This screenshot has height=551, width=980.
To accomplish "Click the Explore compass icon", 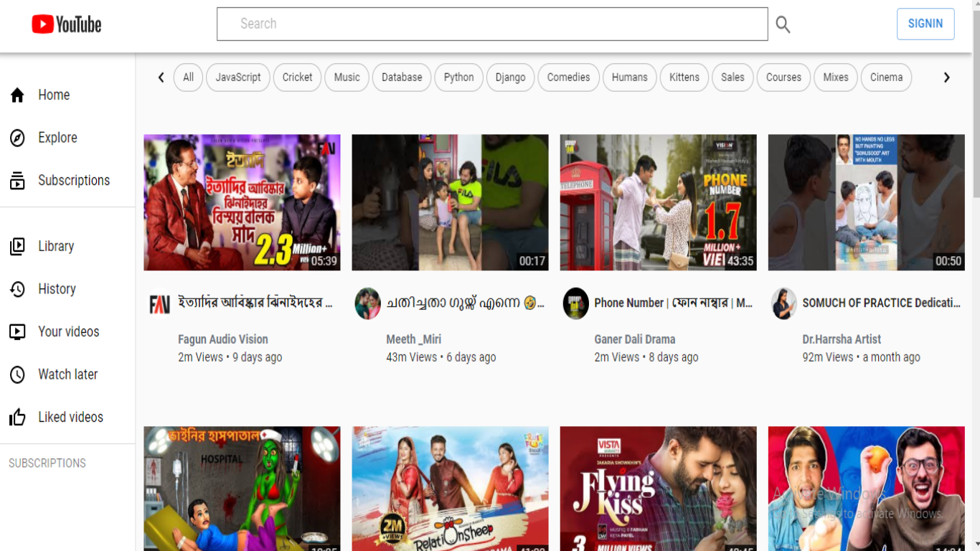I will coord(17,138).
